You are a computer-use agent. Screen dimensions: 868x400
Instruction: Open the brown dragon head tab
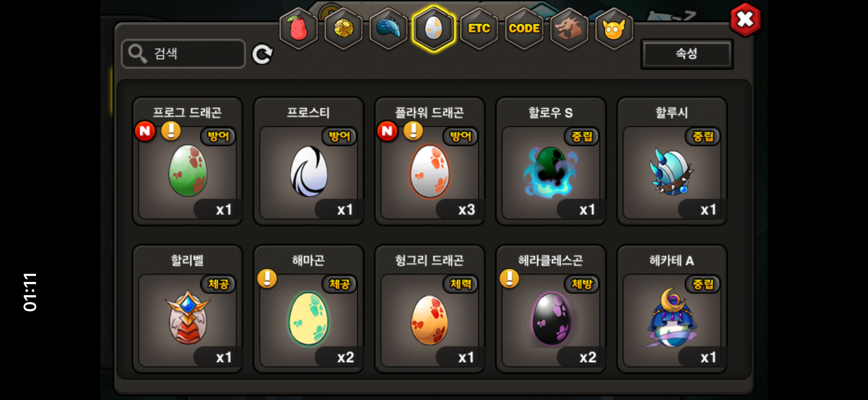point(569,28)
